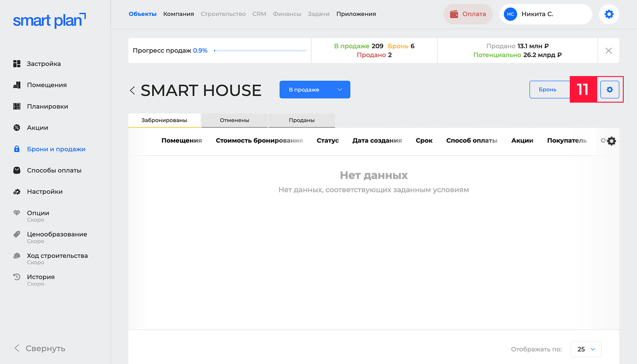Open Способы оплаты in sidebar
637x364 pixels.
point(54,170)
